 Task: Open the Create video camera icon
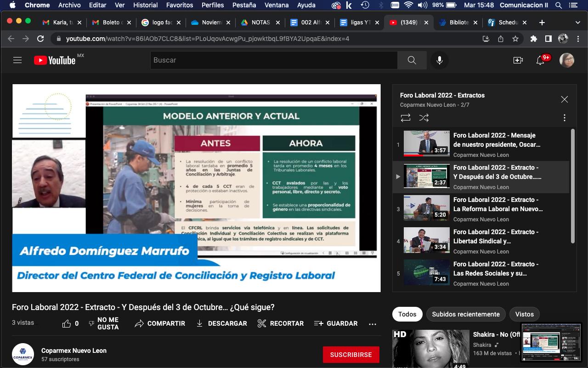pos(518,60)
